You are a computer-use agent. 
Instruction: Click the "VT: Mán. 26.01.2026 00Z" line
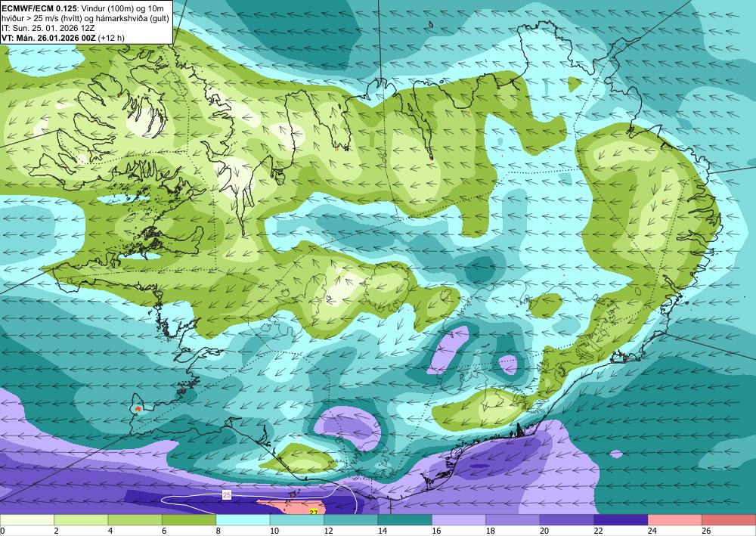63,38
